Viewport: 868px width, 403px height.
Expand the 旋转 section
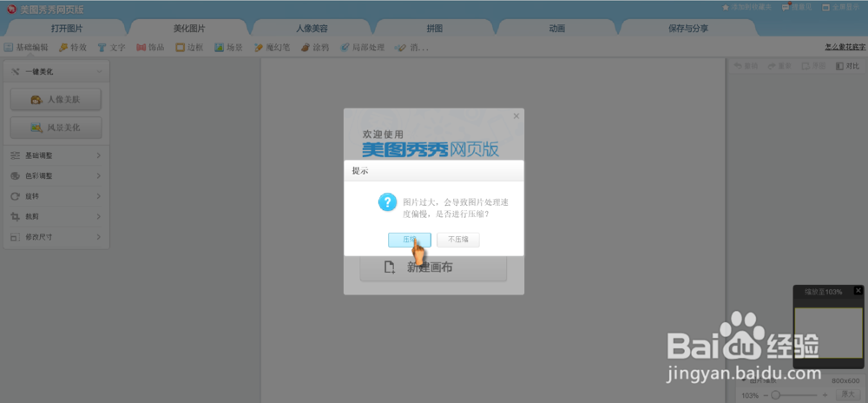coord(56,196)
